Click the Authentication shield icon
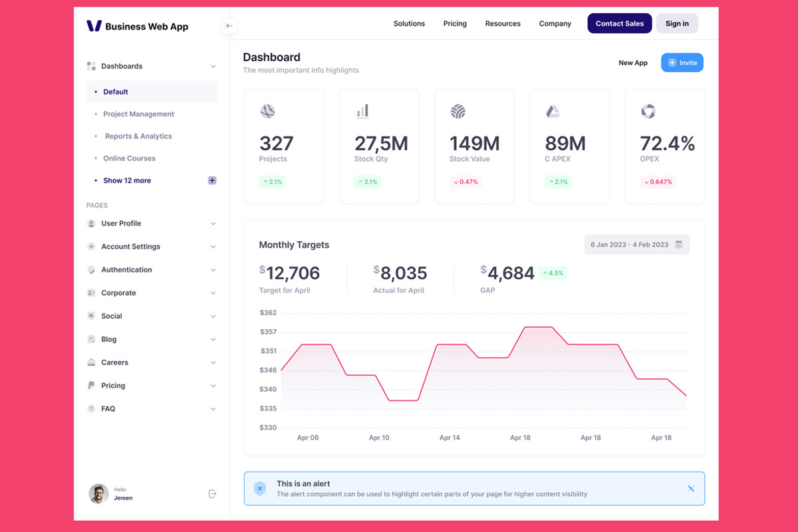 coord(91,270)
